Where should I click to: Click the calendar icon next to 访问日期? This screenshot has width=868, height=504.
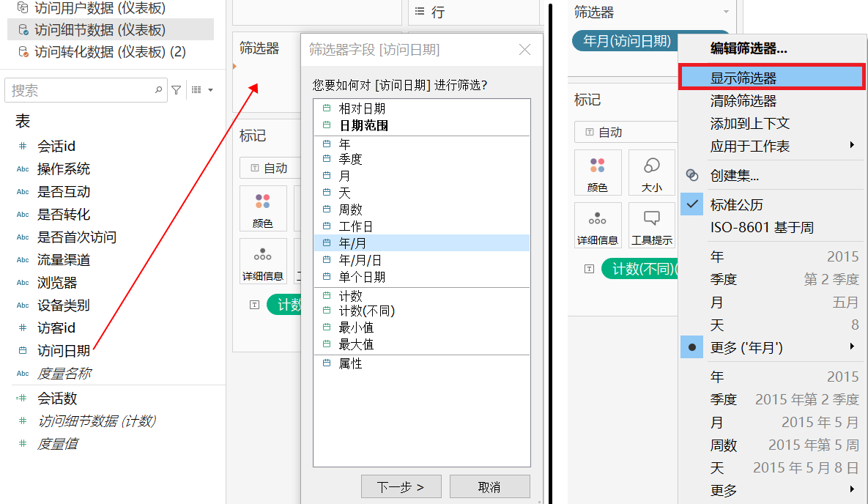[23, 350]
